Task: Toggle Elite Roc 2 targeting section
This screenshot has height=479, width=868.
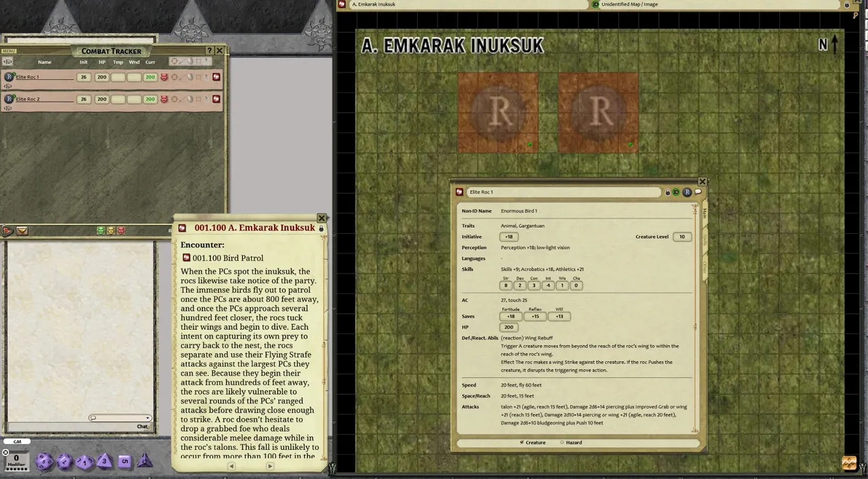Action: pos(174,99)
